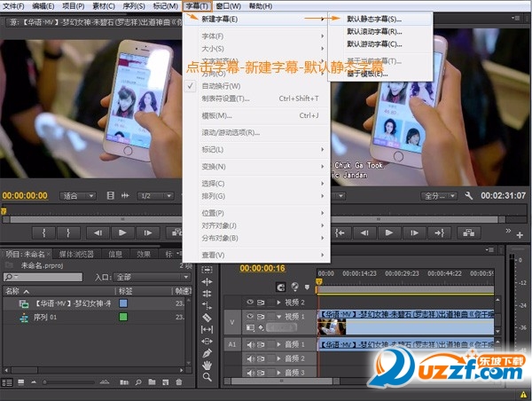Open the program monitor Button Editor plus
This screenshot has height=401, width=532.
pos(520,235)
